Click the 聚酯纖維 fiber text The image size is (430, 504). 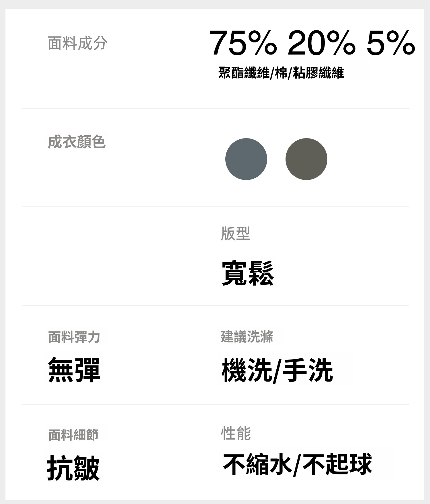coord(244,73)
